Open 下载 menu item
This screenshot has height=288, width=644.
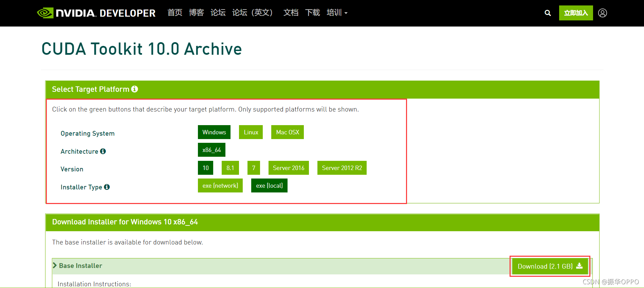313,13
